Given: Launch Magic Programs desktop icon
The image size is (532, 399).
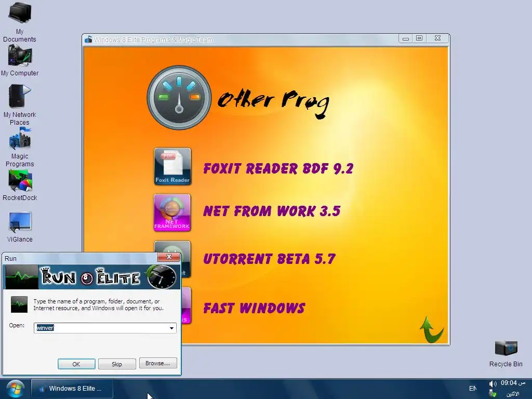Looking at the screenshot, I should pyautogui.click(x=20, y=147).
